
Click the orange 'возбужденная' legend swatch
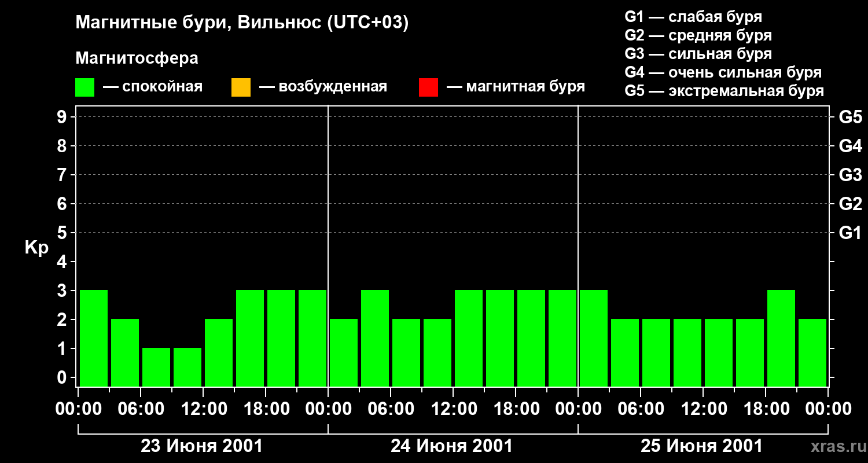coord(241,87)
